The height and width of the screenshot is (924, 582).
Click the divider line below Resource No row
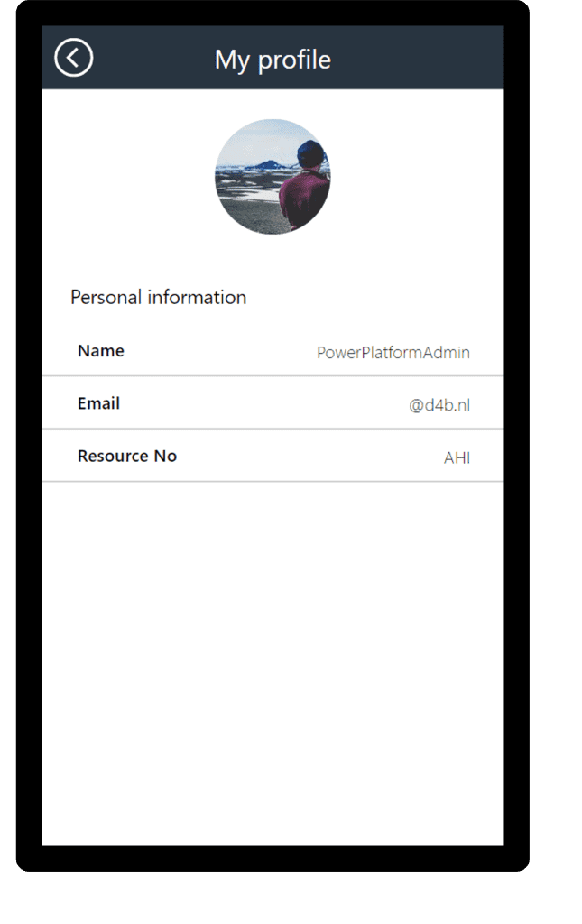click(273, 481)
